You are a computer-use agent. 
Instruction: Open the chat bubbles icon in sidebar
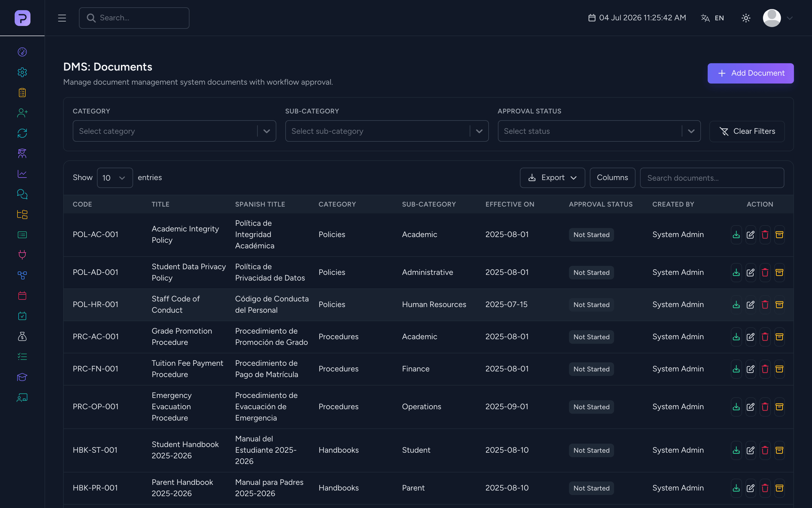pos(22,194)
